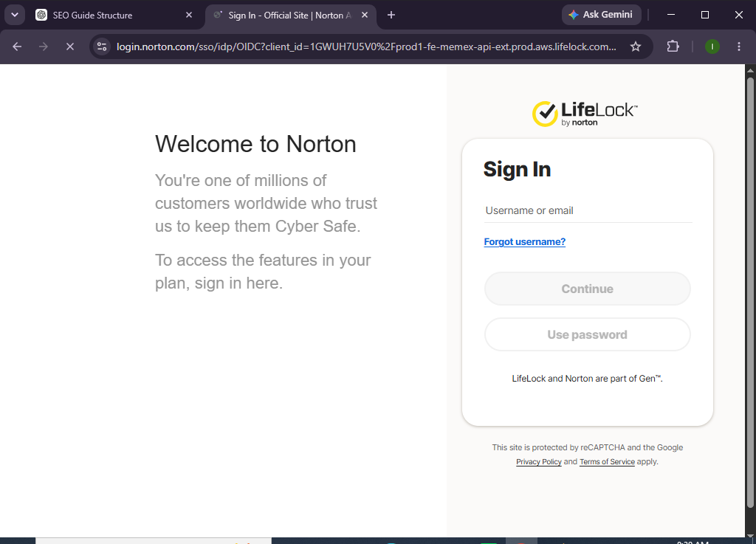This screenshot has height=544, width=756.
Task: Close the Sign In Norton tab
Action: [365, 15]
